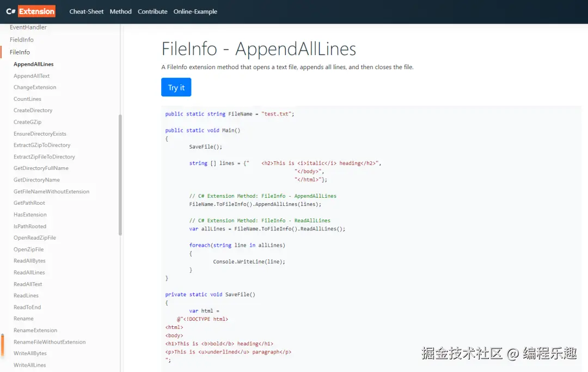Click the foreach(string line in allLines) line
Image resolution: width=588 pixels, height=372 pixels.
(x=237, y=245)
